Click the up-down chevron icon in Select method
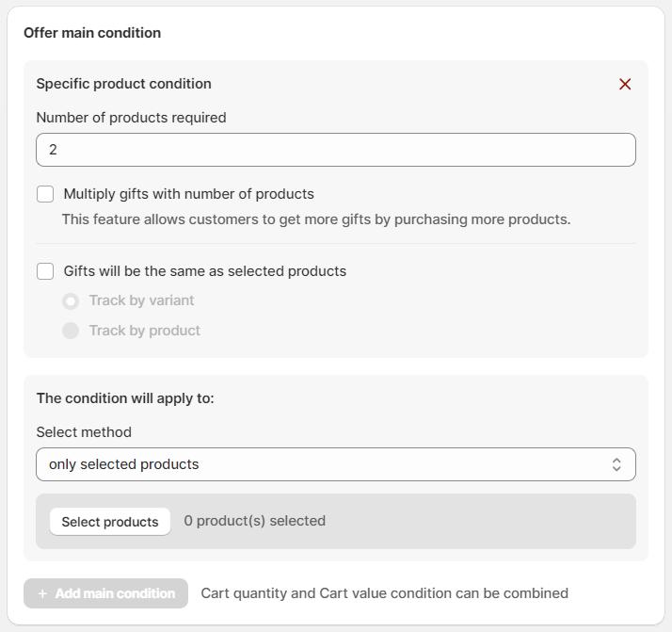The height and width of the screenshot is (632, 672). coord(616,464)
